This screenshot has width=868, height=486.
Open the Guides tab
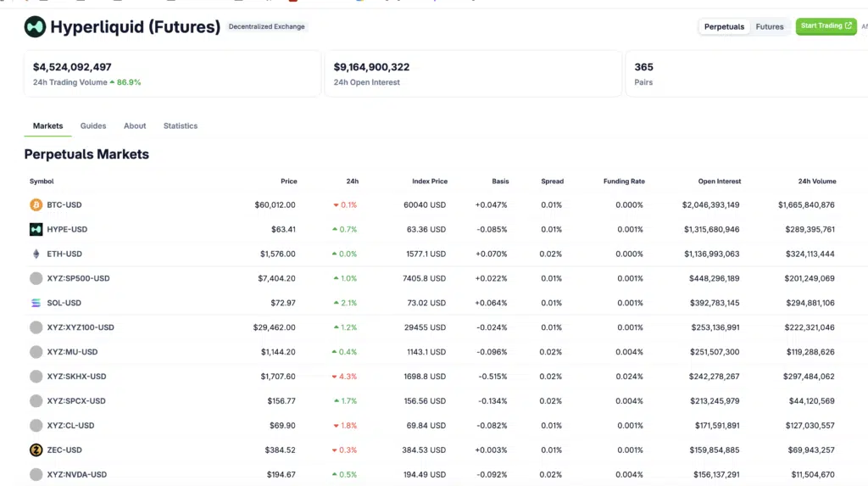point(93,126)
